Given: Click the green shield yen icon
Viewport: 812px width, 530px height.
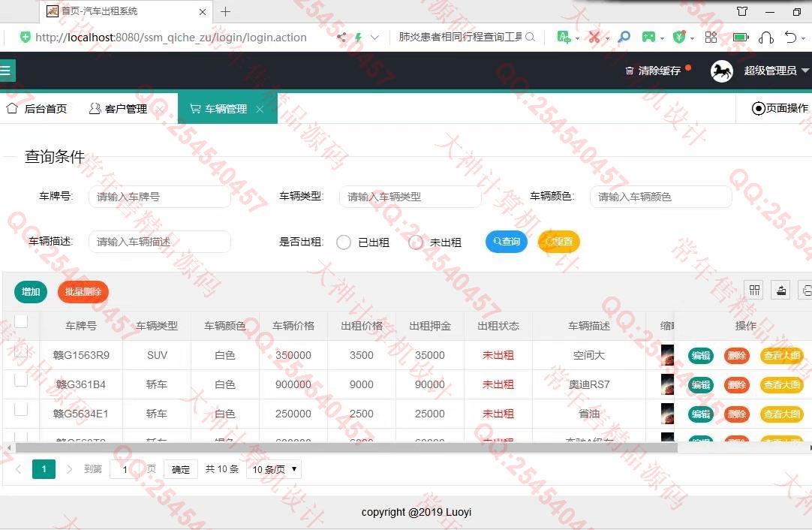Looking at the screenshot, I should pos(679,37).
